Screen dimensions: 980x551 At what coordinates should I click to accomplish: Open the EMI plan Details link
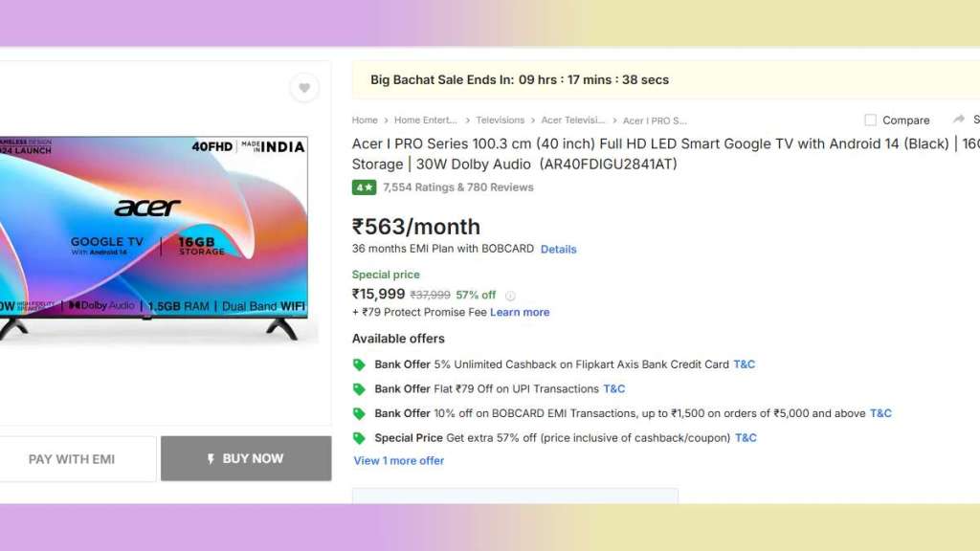click(558, 249)
